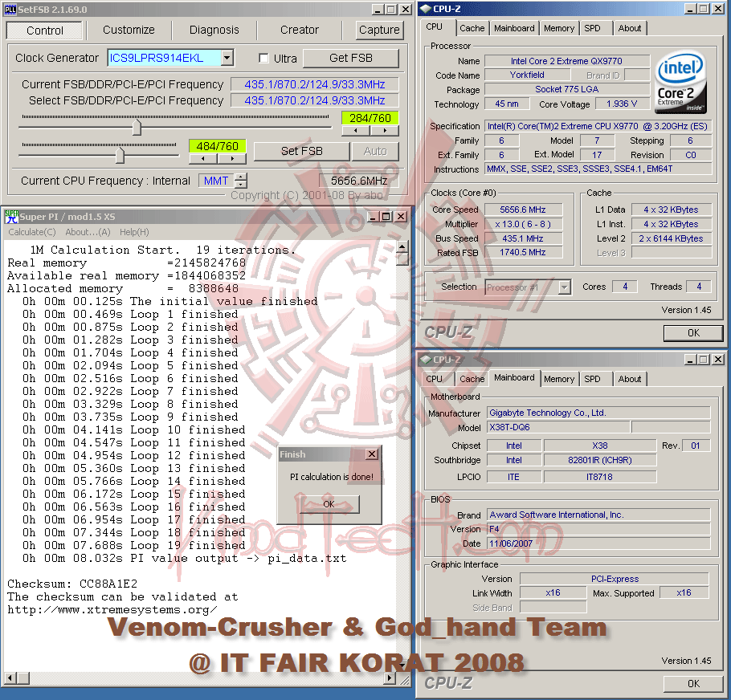Click the Set FSB button

click(301, 152)
